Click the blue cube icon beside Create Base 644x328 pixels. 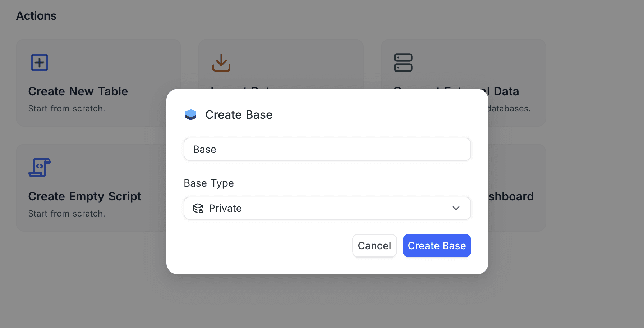click(191, 114)
